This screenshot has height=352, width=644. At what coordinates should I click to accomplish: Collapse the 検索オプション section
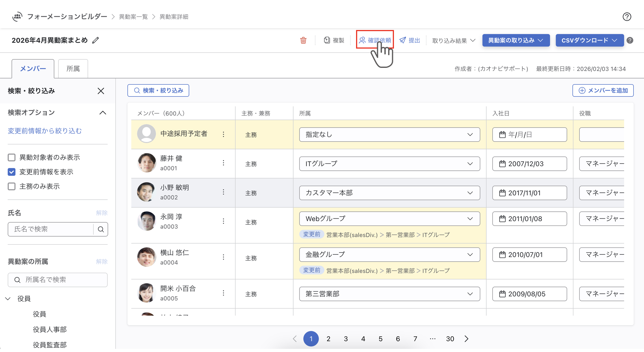click(x=103, y=113)
